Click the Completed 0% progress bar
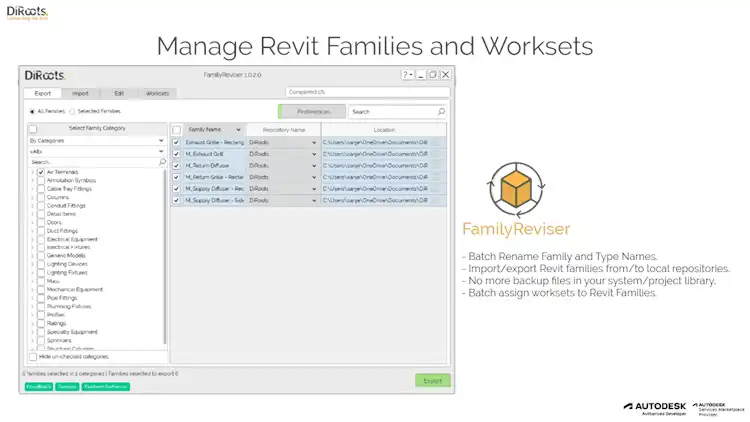This screenshot has width=750, height=422. coord(368,92)
